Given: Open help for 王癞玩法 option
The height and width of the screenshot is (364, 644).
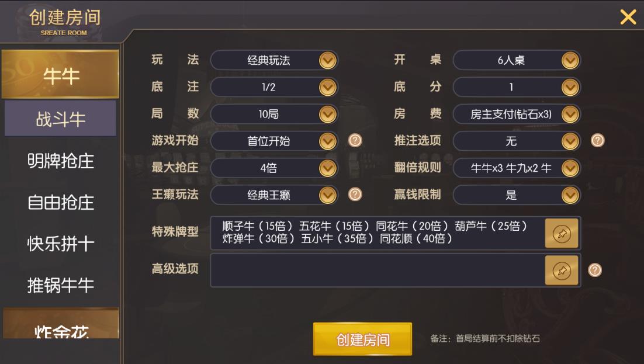Looking at the screenshot, I should (x=355, y=195).
